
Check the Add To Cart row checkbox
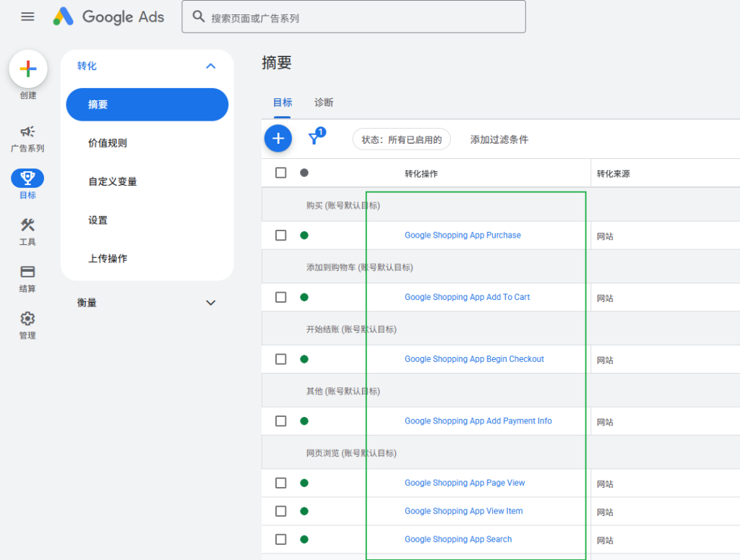coord(281,297)
